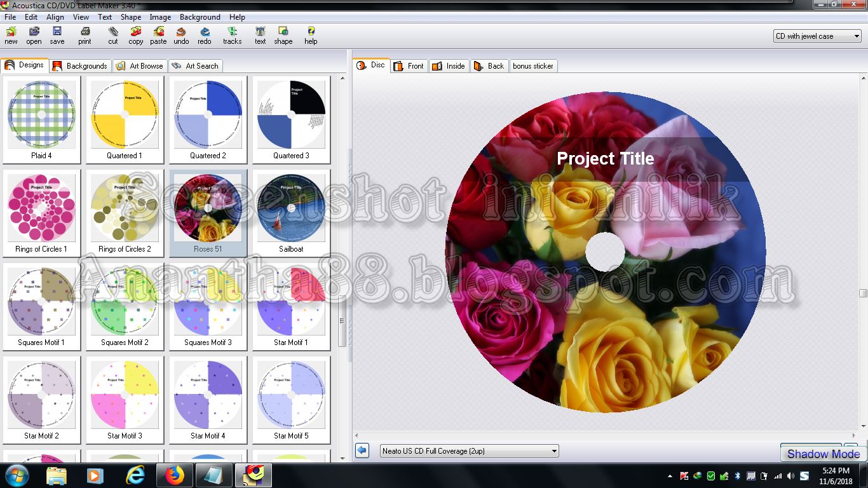This screenshot has height=488, width=868.
Task: Click the Shadow Mode button
Action: 823,454
